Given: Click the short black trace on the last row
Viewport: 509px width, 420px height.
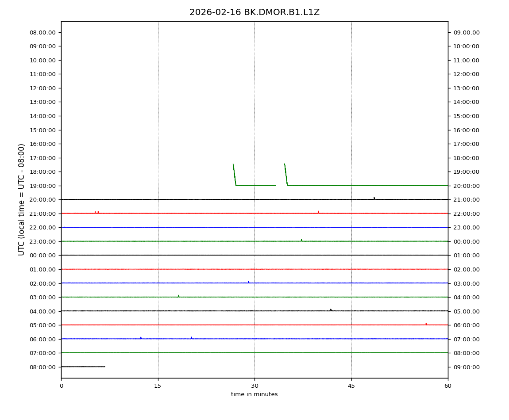Looking at the screenshot, I should click(83, 367).
